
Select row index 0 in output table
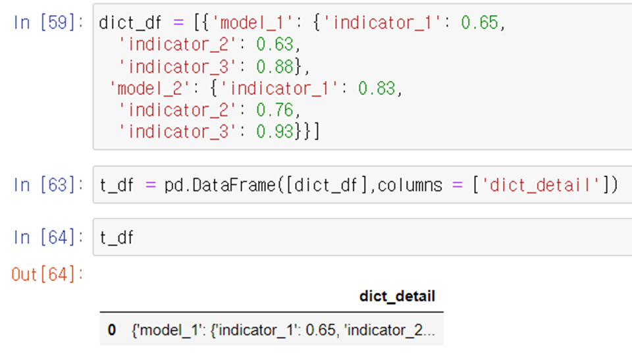[x=112, y=330]
